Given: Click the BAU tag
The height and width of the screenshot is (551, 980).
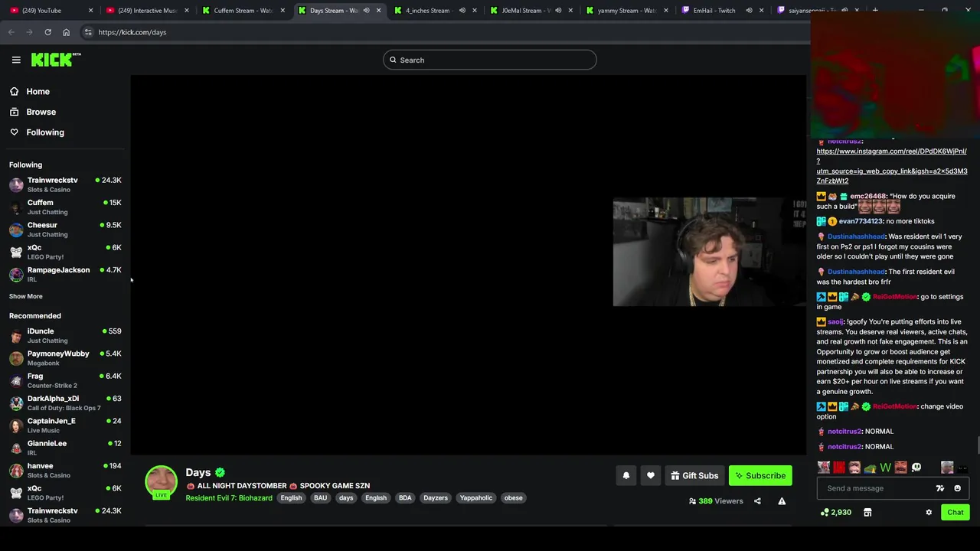Looking at the screenshot, I should pyautogui.click(x=320, y=497).
